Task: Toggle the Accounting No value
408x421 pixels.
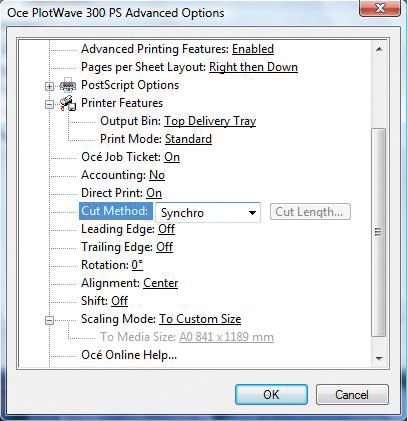Action: [157, 175]
